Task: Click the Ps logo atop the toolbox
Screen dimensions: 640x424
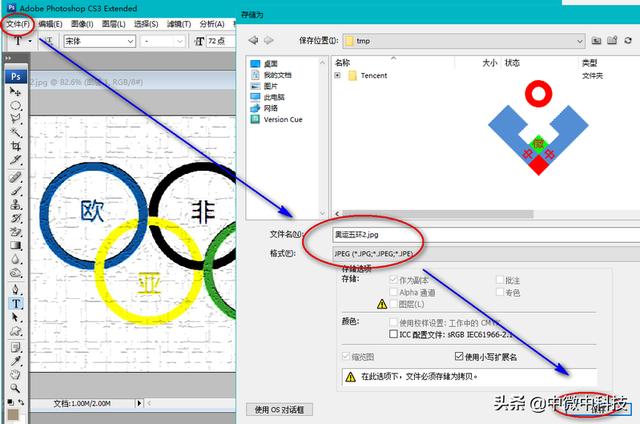Action: pyautogui.click(x=16, y=76)
